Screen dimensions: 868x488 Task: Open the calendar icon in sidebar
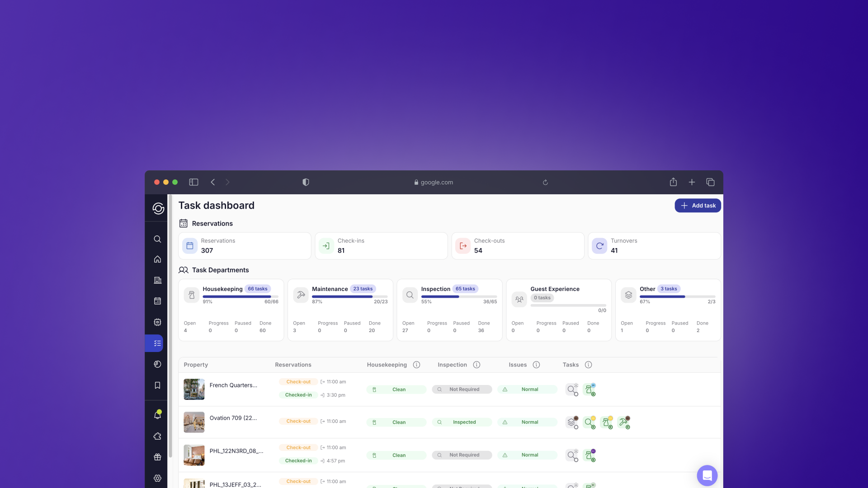coord(157,301)
